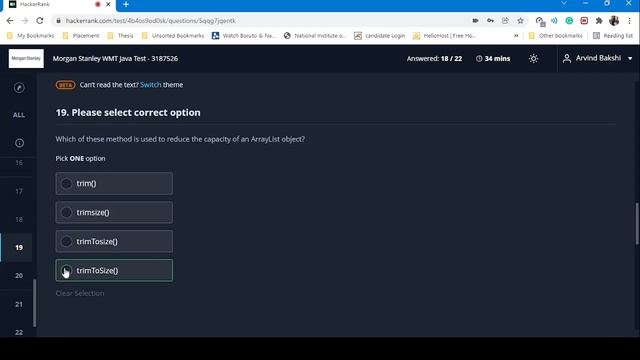
Task: Open Placement bookmarks folder
Action: pyautogui.click(x=81, y=36)
